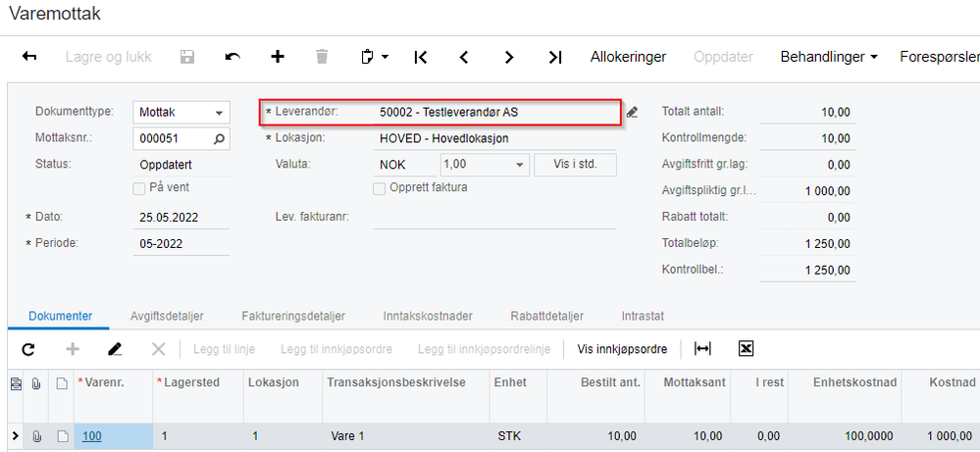
Task: Switch to the Intrastat tab
Action: [x=643, y=316]
